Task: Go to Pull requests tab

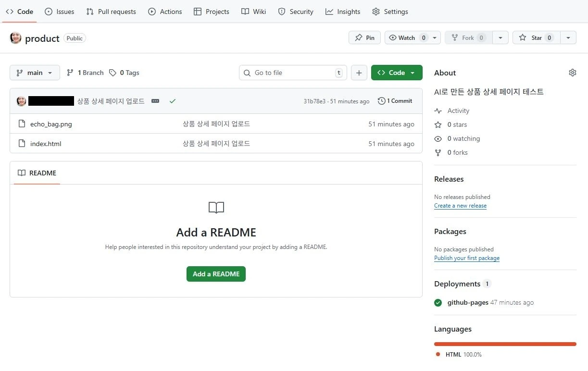Action: coord(111,12)
